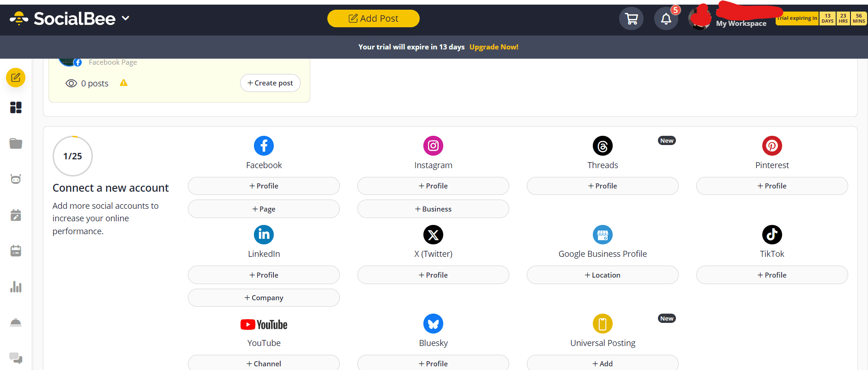Add a Google Business Profile Location

pyautogui.click(x=603, y=275)
